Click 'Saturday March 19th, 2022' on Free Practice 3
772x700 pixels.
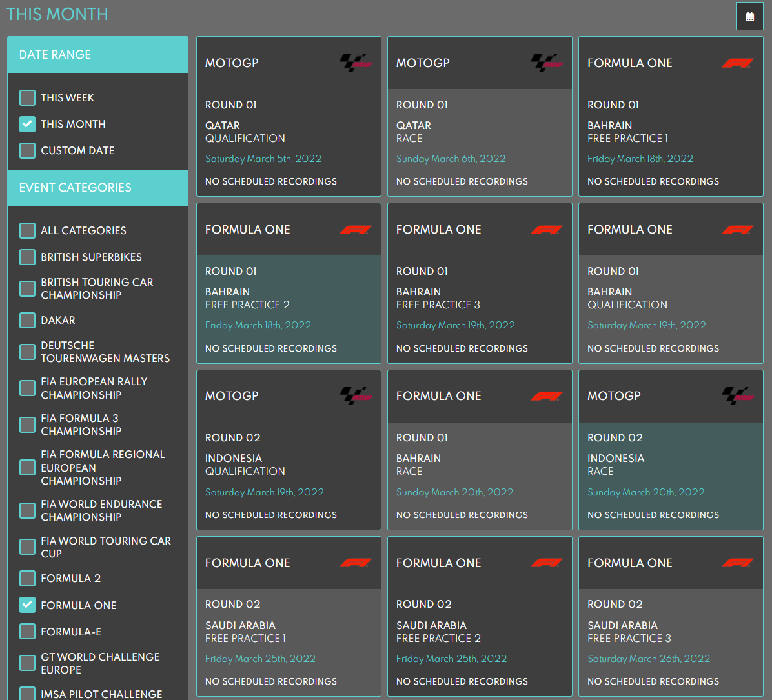[456, 325]
